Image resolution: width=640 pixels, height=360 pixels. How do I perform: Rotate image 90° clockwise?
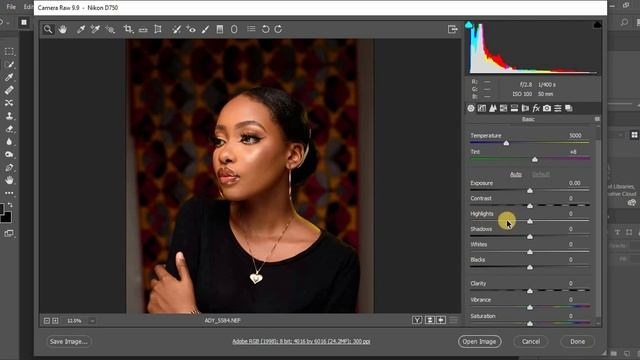(278, 29)
